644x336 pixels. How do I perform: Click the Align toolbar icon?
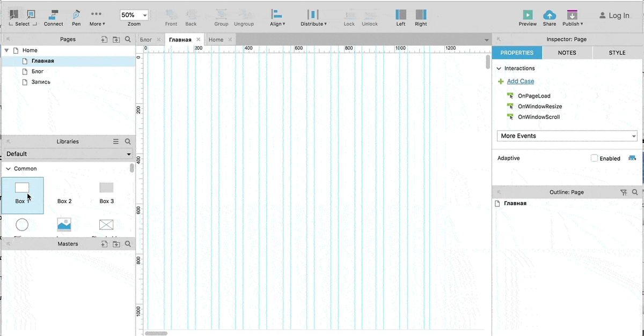pos(277,14)
